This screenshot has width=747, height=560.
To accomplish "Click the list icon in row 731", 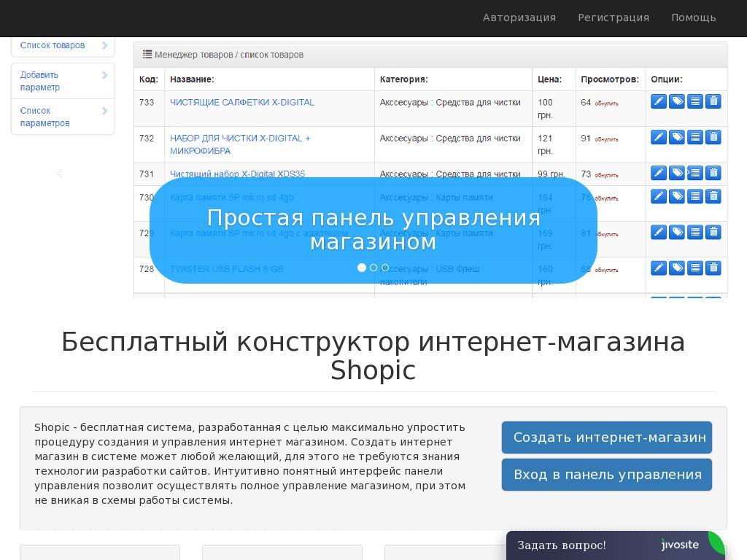I will pos(695,173).
